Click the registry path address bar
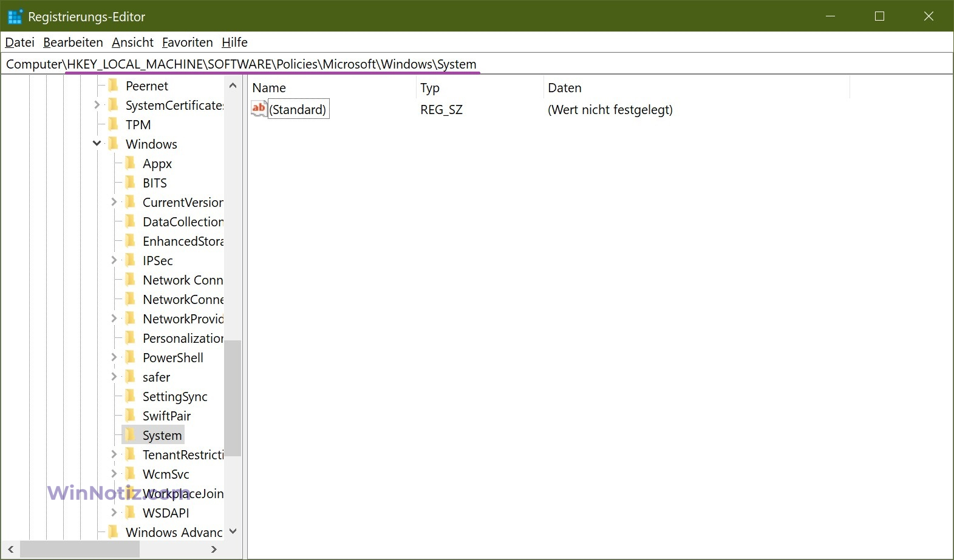 click(x=477, y=64)
